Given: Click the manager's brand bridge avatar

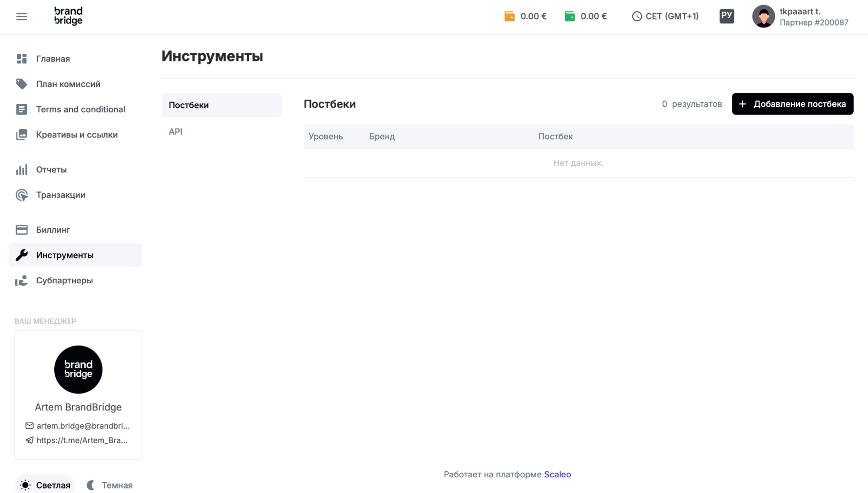Looking at the screenshot, I should click(x=78, y=369).
